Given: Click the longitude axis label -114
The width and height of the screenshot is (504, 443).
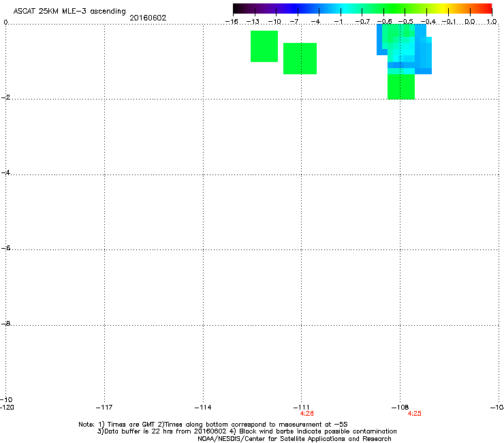Looking at the screenshot, I should pyautogui.click(x=203, y=408).
